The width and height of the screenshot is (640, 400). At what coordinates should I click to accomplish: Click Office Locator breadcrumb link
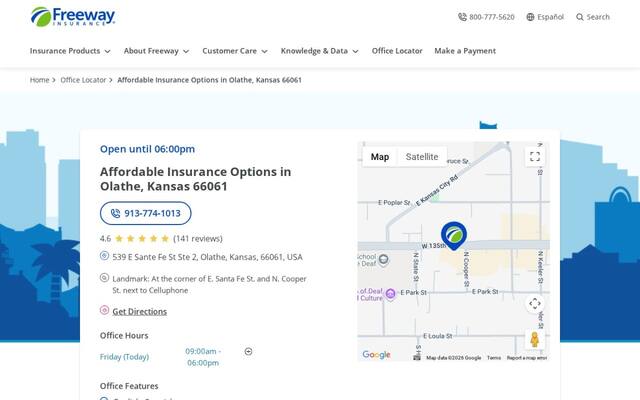83,80
